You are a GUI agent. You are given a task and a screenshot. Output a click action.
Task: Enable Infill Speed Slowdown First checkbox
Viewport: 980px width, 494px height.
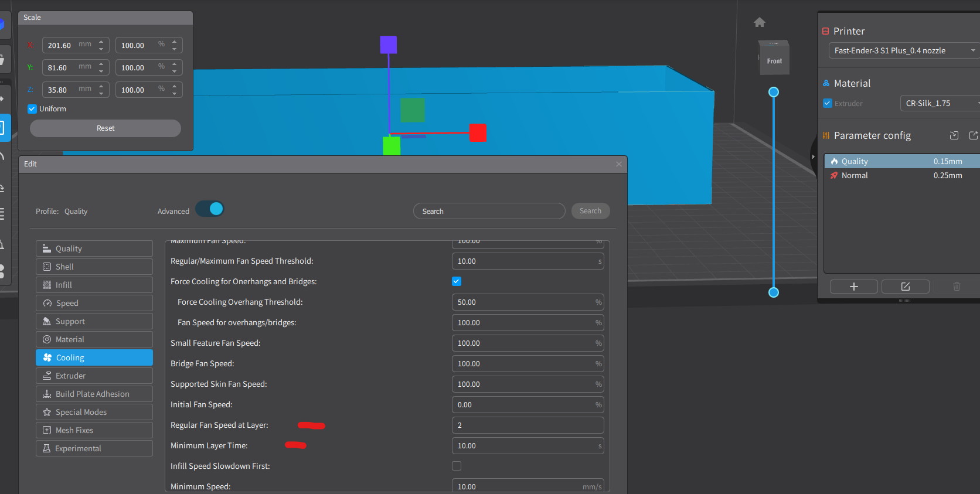[x=457, y=466]
